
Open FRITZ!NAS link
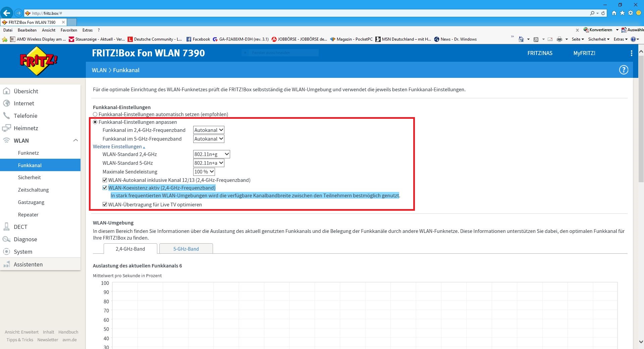click(x=540, y=53)
